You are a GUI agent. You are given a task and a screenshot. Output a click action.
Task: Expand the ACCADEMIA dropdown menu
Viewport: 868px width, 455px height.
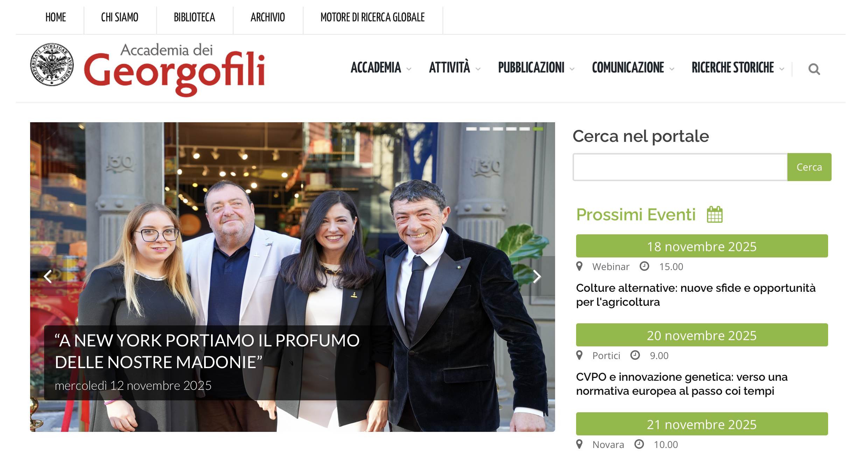381,68
